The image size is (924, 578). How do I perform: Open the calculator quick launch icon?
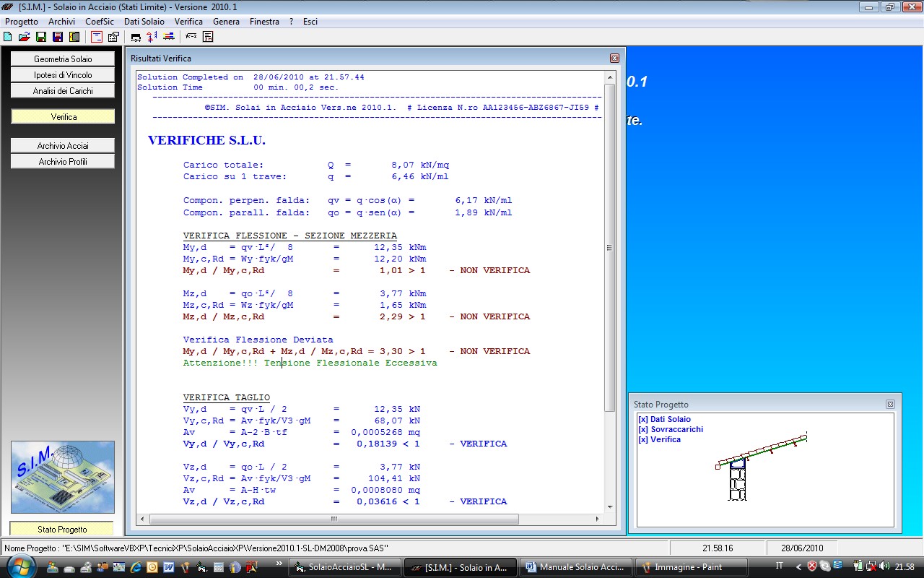219,567
